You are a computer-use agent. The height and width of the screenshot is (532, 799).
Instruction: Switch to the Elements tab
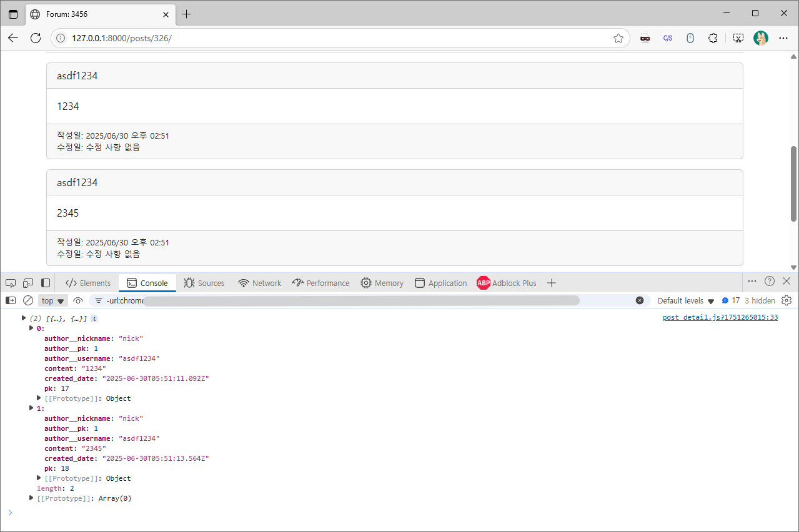point(88,283)
